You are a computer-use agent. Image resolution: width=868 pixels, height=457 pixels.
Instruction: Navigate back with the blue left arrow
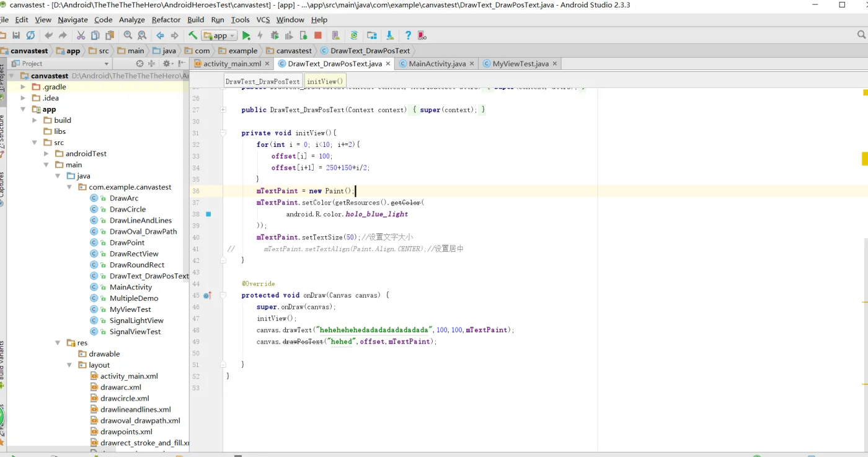tap(160, 35)
